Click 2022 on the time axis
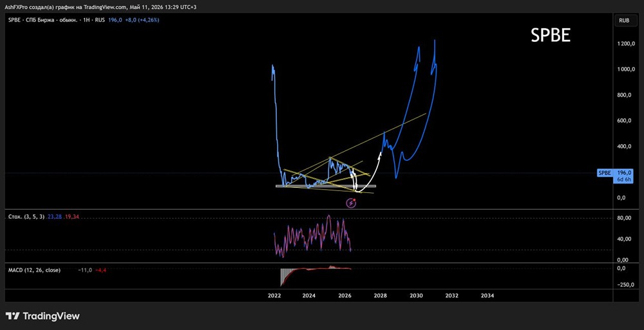 274,295
